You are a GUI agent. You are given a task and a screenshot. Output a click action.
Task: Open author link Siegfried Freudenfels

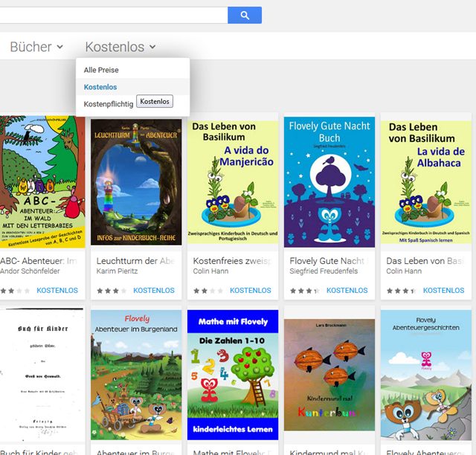tap(324, 271)
